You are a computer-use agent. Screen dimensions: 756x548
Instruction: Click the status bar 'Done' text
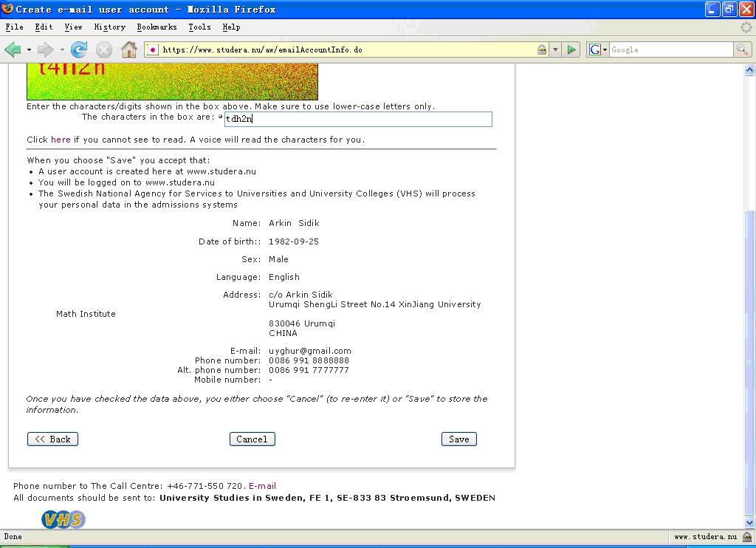pyautogui.click(x=13, y=536)
